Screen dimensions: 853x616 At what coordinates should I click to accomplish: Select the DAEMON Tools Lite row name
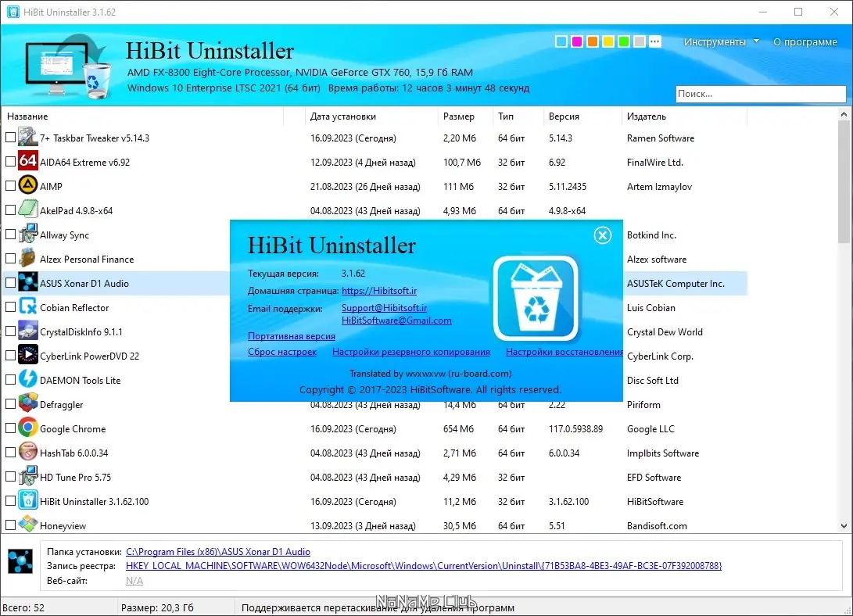81,381
